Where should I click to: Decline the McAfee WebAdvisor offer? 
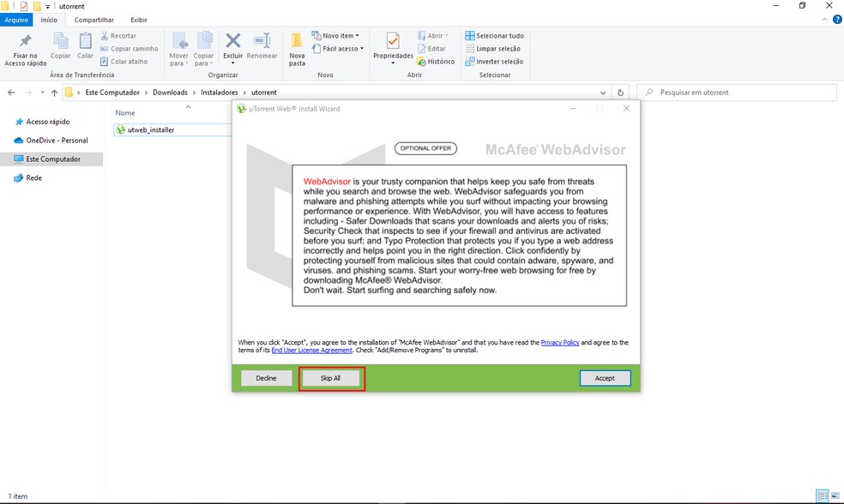click(266, 378)
